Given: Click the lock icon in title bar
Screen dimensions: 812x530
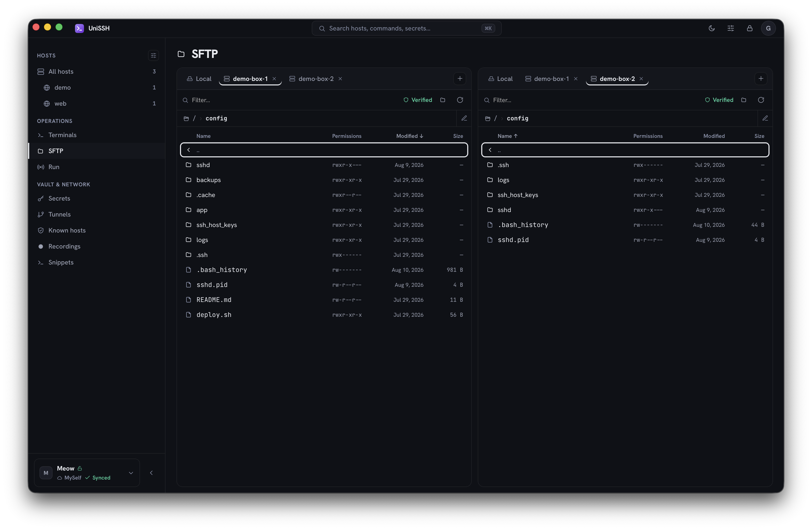Looking at the screenshot, I should click(749, 28).
